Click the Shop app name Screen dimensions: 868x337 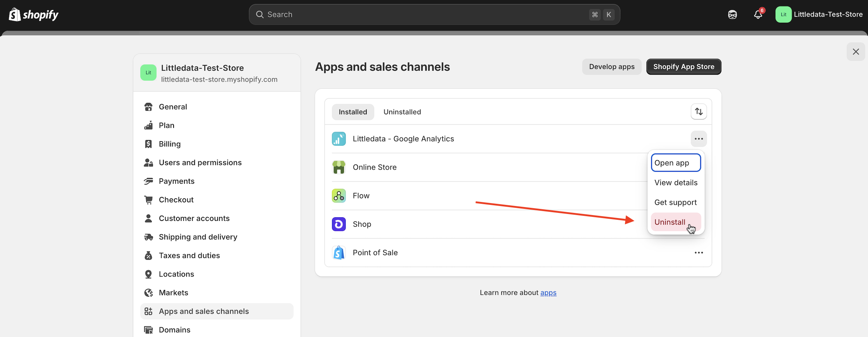[362, 224]
